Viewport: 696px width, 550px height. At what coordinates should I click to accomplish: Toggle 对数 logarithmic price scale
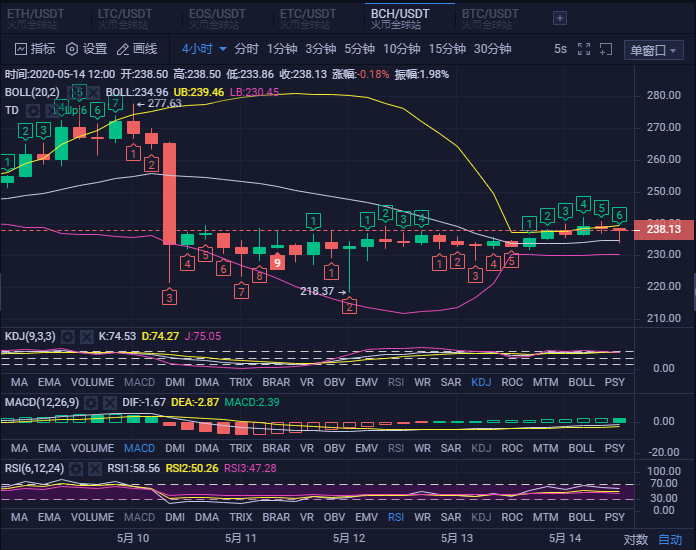point(636,539)
